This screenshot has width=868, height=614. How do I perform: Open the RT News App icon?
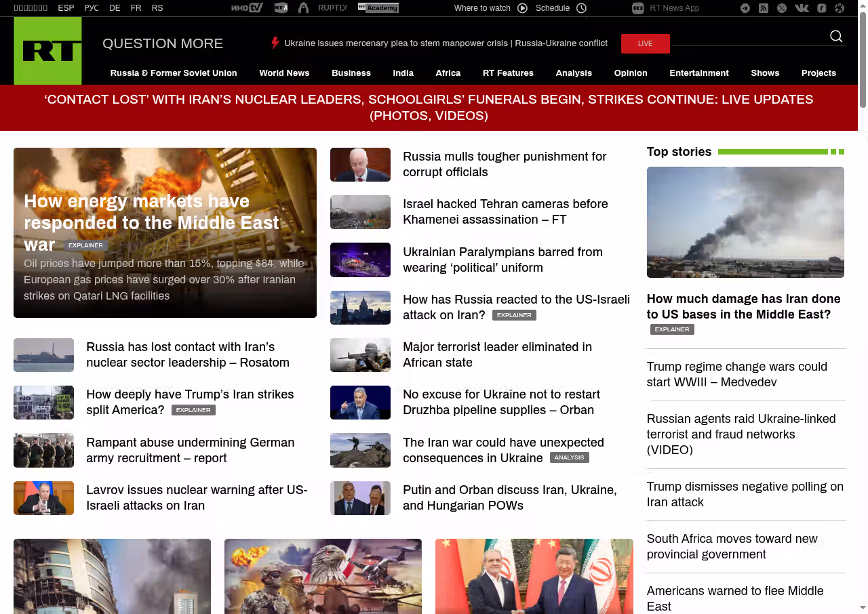[637, 8]
